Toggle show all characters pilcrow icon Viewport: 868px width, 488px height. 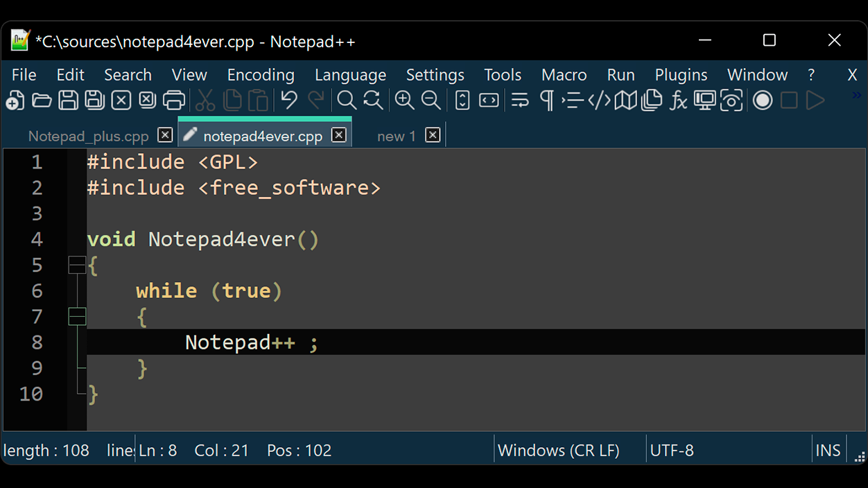tap(546, 101)
